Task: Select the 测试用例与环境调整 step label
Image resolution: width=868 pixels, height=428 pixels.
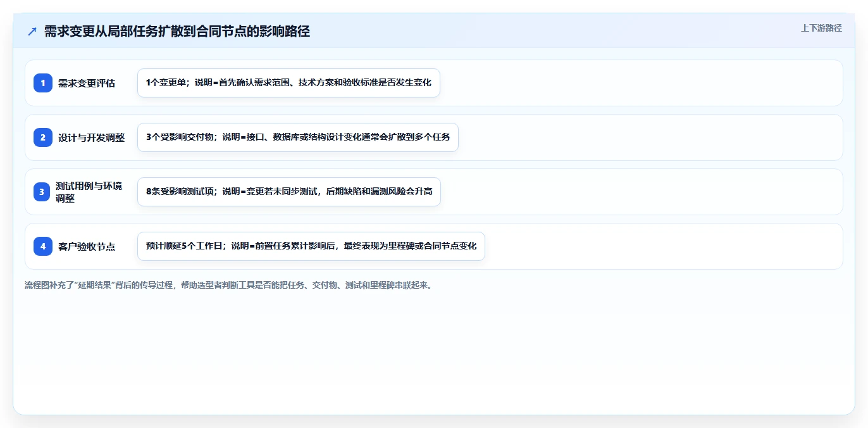Action: pyautogui.click(x=89, y=192)
